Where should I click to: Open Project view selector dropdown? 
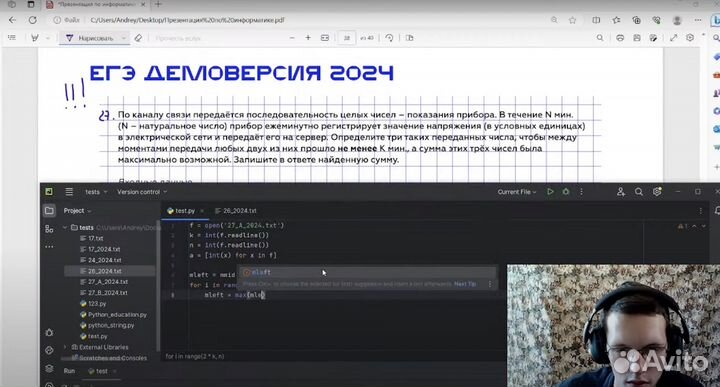coord(77,211)
